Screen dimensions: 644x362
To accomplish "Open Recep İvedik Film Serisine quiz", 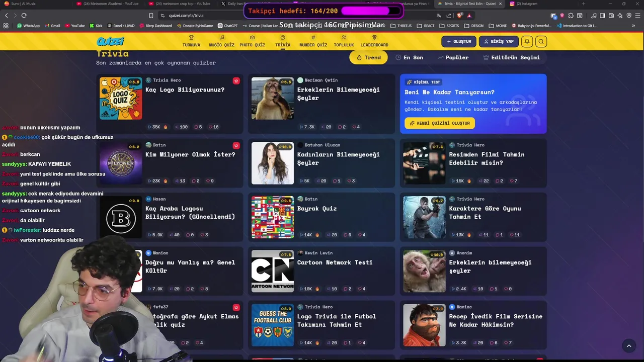I will click(496, 320).
